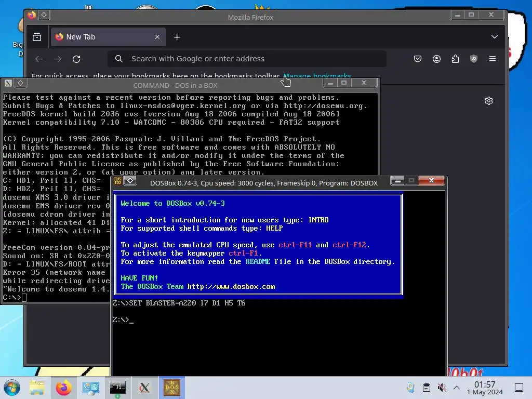Open the New Tab personalize gear icon
532x399 pixels.
pos(488,101)
